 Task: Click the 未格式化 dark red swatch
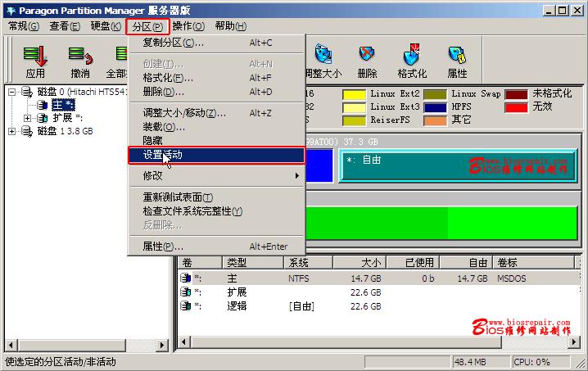(517, 94)
